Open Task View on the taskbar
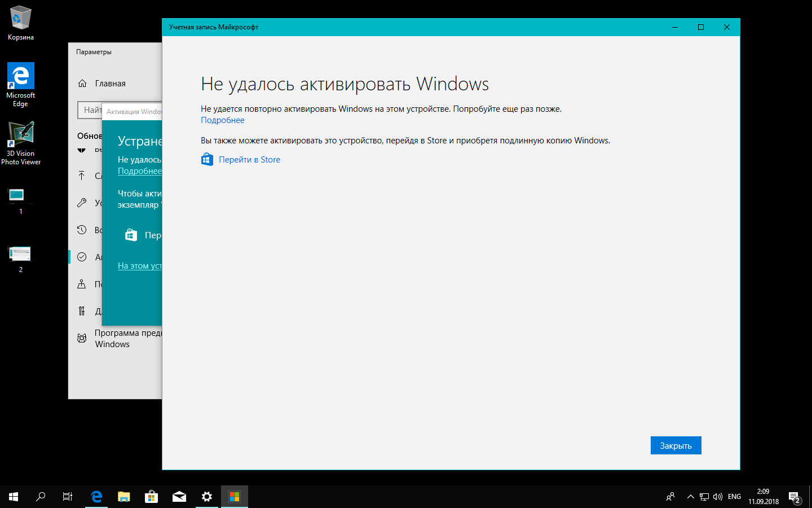The height and width of the screenshot is (508, 812). (x=68, y=497)
